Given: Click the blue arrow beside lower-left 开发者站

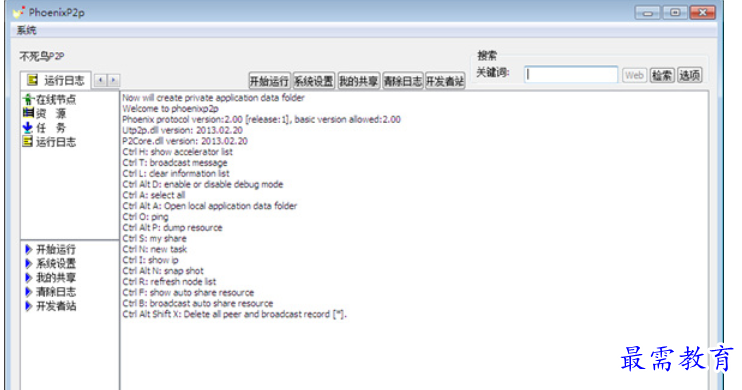Looking at the screenshot, I should click(x=28, y=306).
